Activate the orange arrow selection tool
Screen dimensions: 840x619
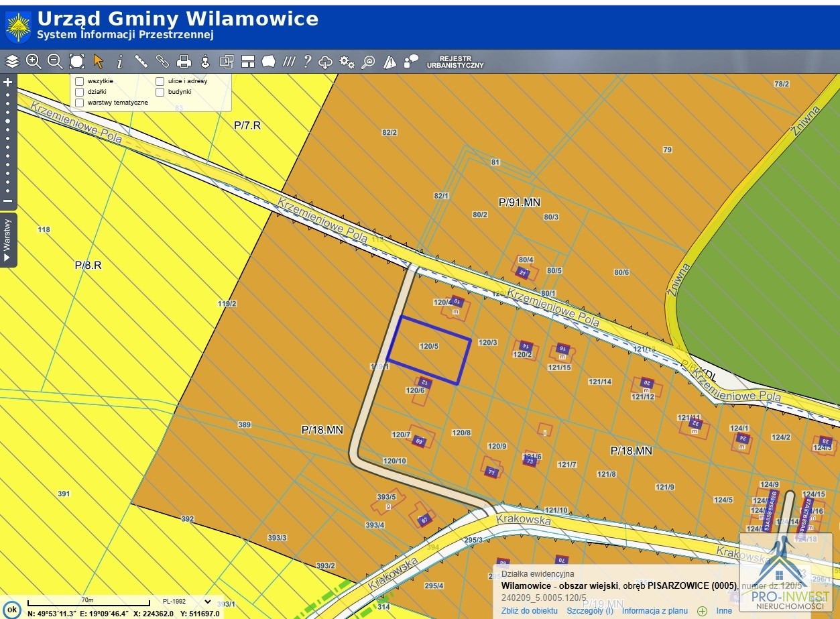[99, 62]
